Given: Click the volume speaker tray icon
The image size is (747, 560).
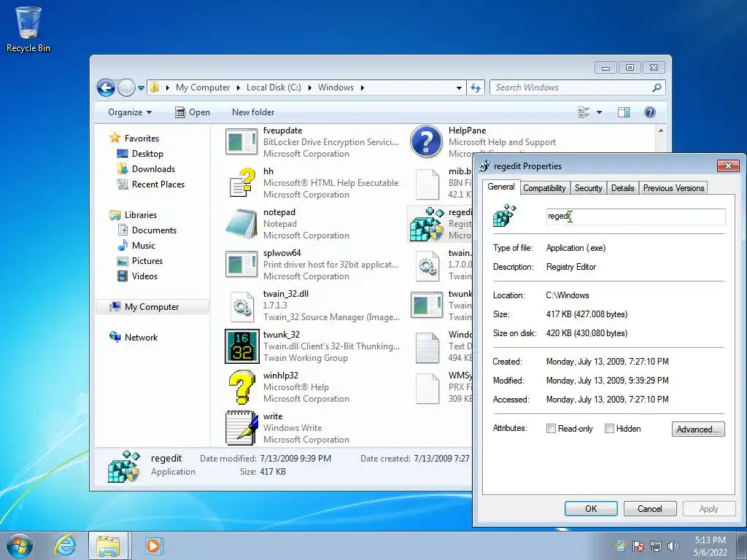Looking at the screenshot, I should (673, 546).
